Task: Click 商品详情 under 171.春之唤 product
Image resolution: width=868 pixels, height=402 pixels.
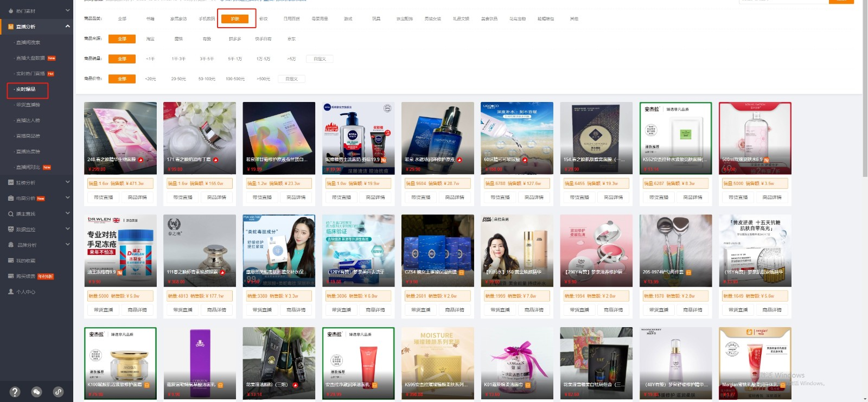Action: tap(216, 197)
